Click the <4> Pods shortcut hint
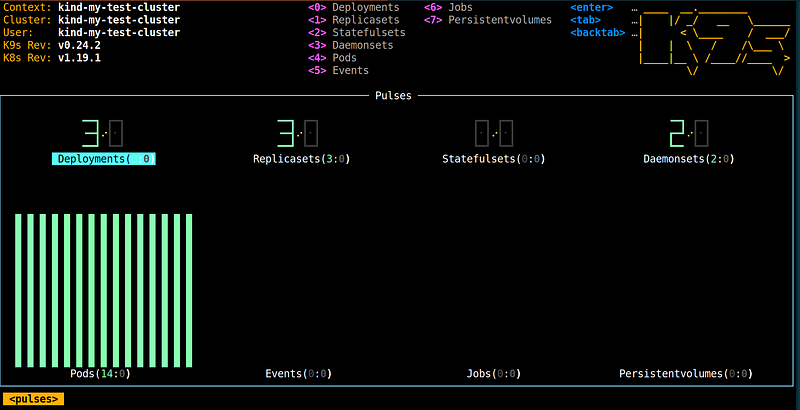 [332, 58]
